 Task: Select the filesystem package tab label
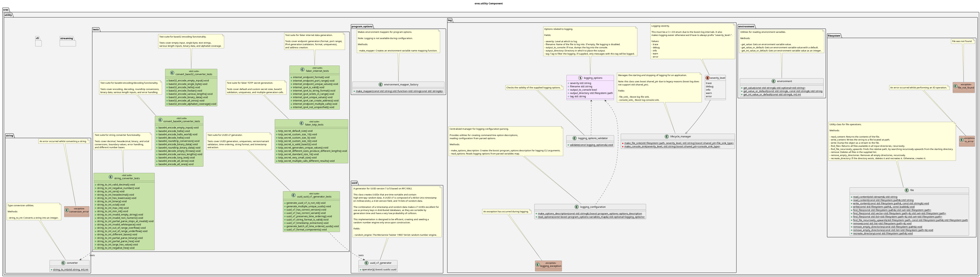pyautogui.click(x=834, y=36)
